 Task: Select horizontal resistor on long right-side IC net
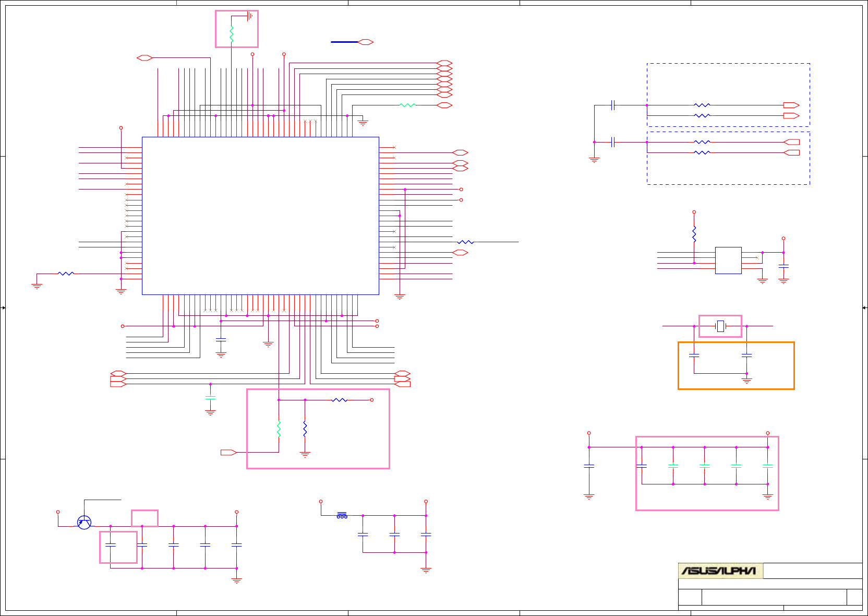pos(465,242)
